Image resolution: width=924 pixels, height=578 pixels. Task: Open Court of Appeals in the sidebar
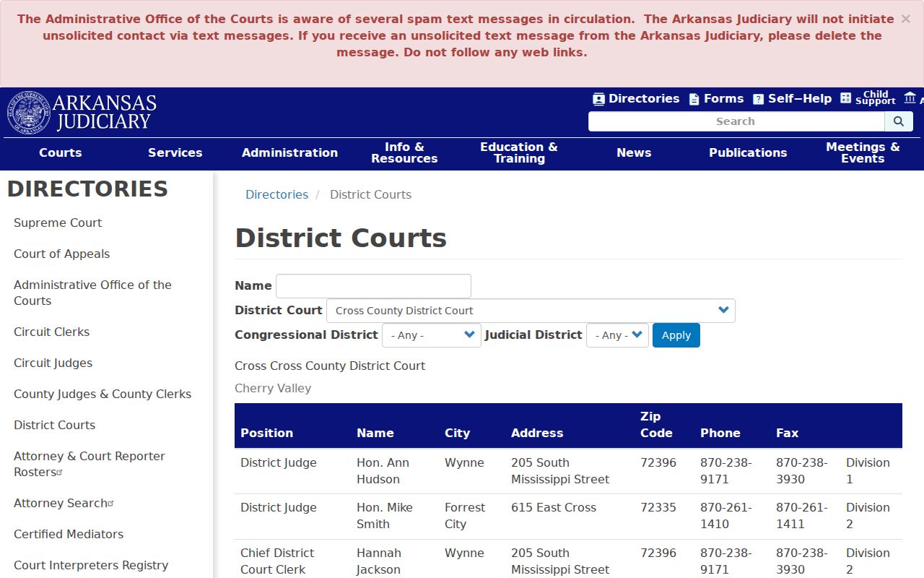click(x=61, y=254)
